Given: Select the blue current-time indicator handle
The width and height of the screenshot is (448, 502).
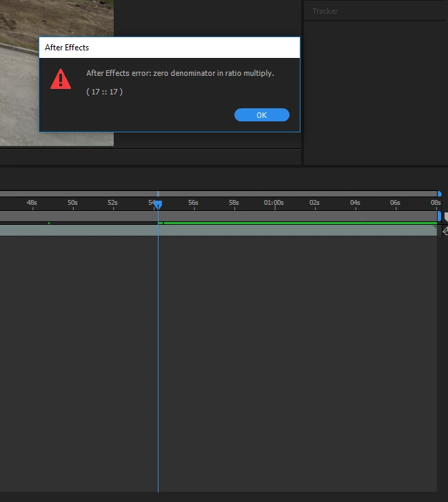Looking at the screenshot, I should pos(158,205).
